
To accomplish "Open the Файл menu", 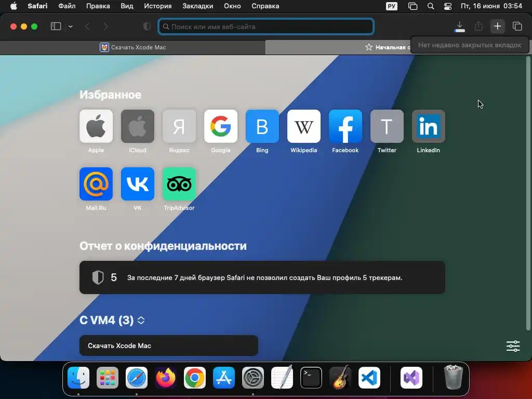I will click(67, 6).
